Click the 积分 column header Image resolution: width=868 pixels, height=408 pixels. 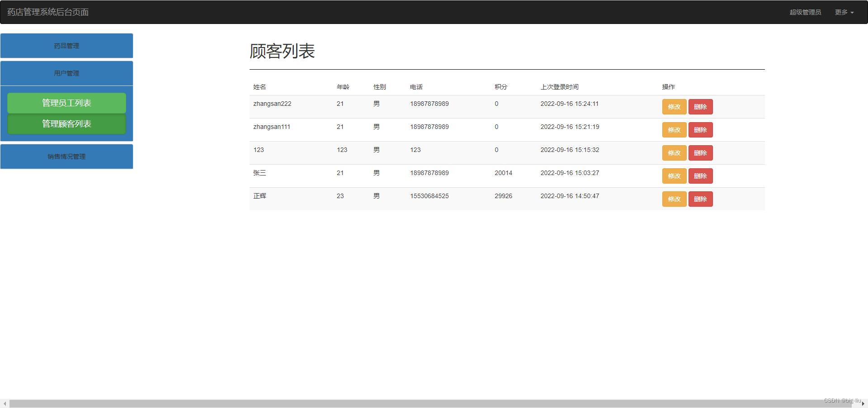pyautogui.click(x=500, y=87)
